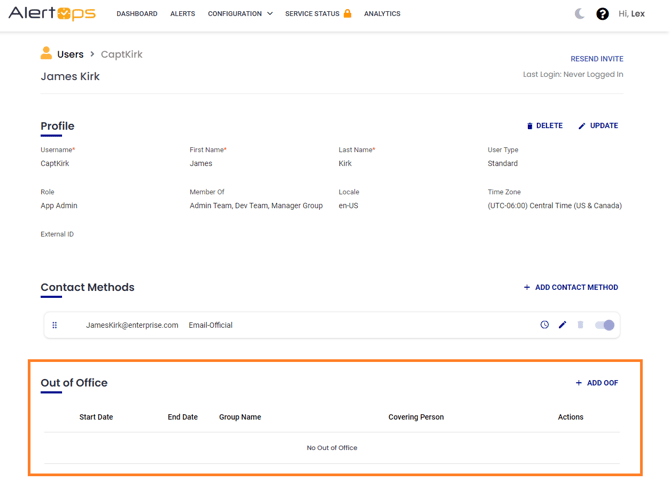The height and width of the screenshot is (489, 670).
Task: Disable the Email-Official contact toggle
Action: pos(605,325)
